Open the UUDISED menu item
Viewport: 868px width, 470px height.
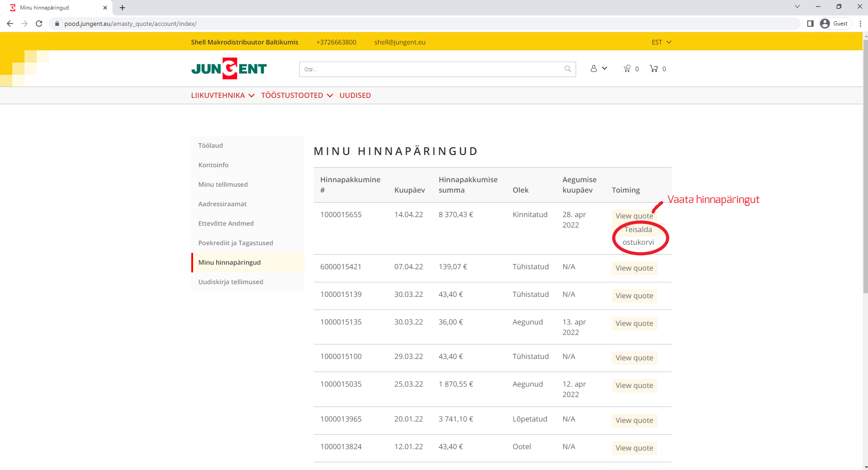[x=355, y=95]
